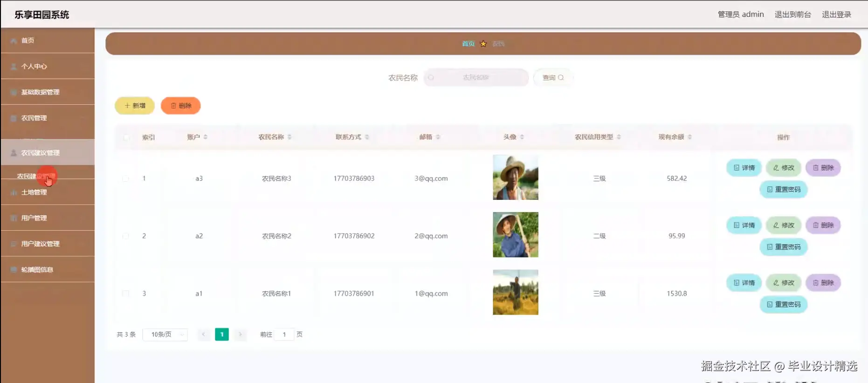Click email 3@qq.com cell
The image size is (868, 383).
pos(431,178)
